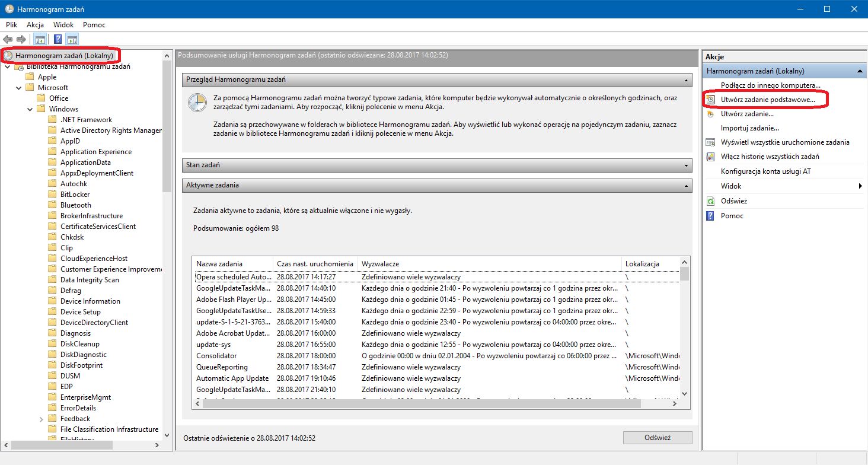868x465 pixels.
Task: Click the blue Help toolbar icon
Action: [58, 40]
